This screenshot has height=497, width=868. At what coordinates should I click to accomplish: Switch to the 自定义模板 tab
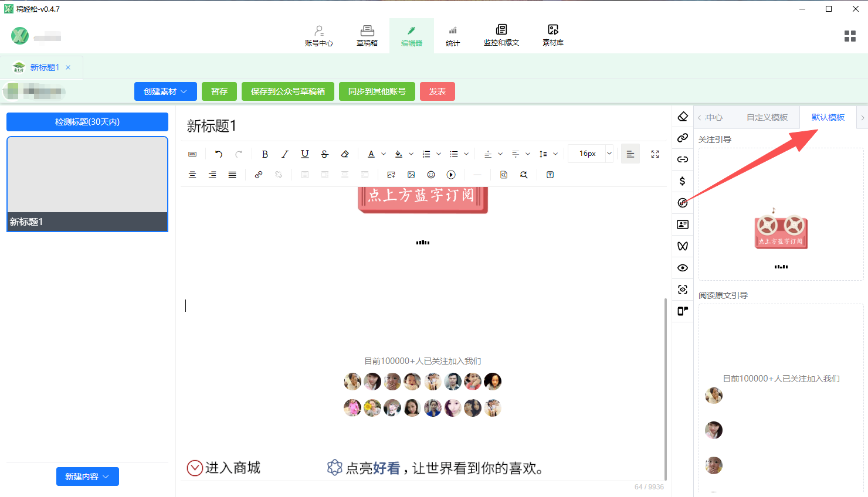point(767,117)
